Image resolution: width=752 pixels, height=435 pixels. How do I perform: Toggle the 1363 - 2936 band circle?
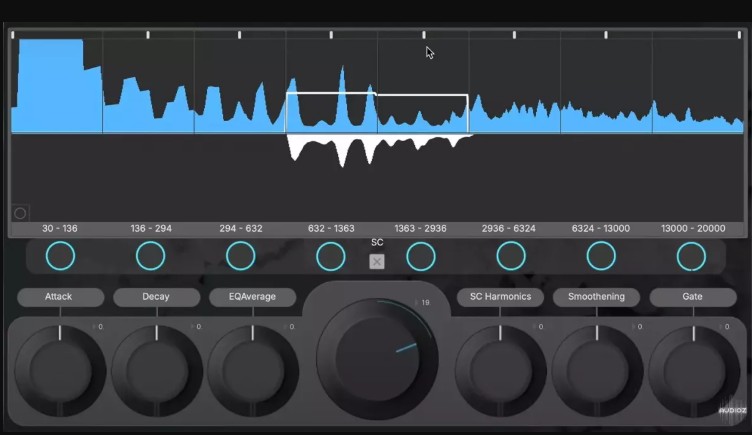[421, 256]
